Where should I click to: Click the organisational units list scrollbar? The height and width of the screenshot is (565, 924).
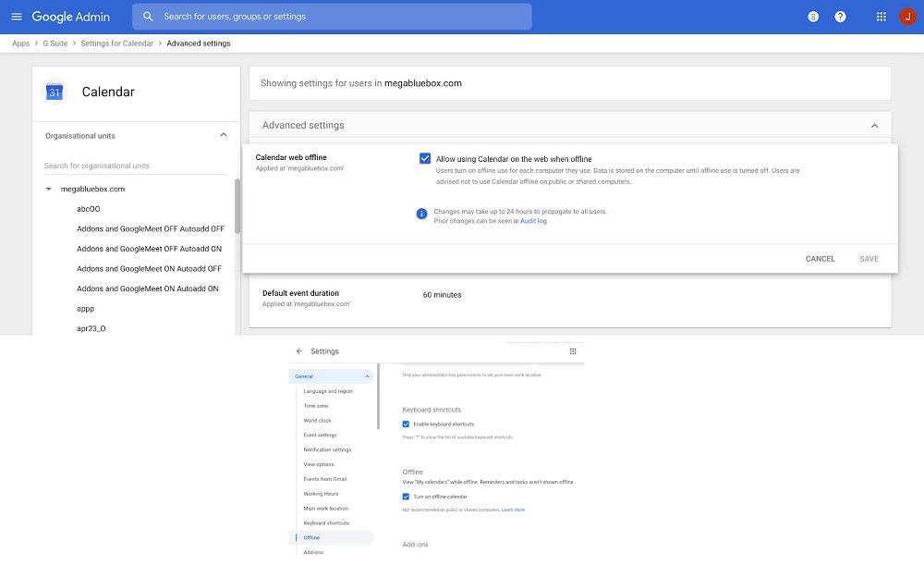click(237, 206)
